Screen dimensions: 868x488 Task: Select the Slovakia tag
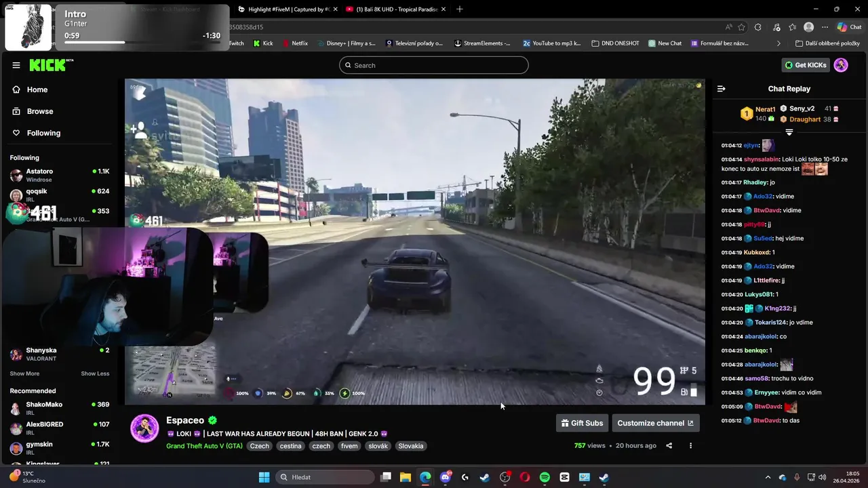411,446
